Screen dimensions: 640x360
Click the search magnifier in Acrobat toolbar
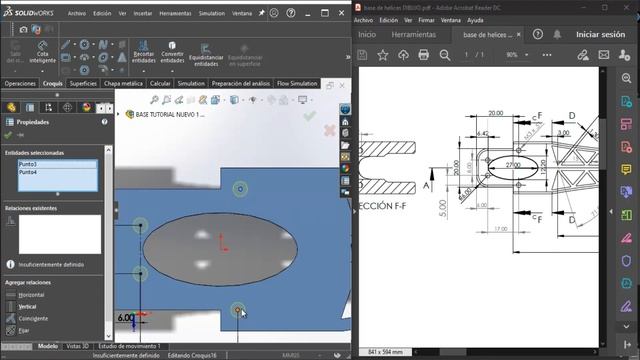click(445, 55)
